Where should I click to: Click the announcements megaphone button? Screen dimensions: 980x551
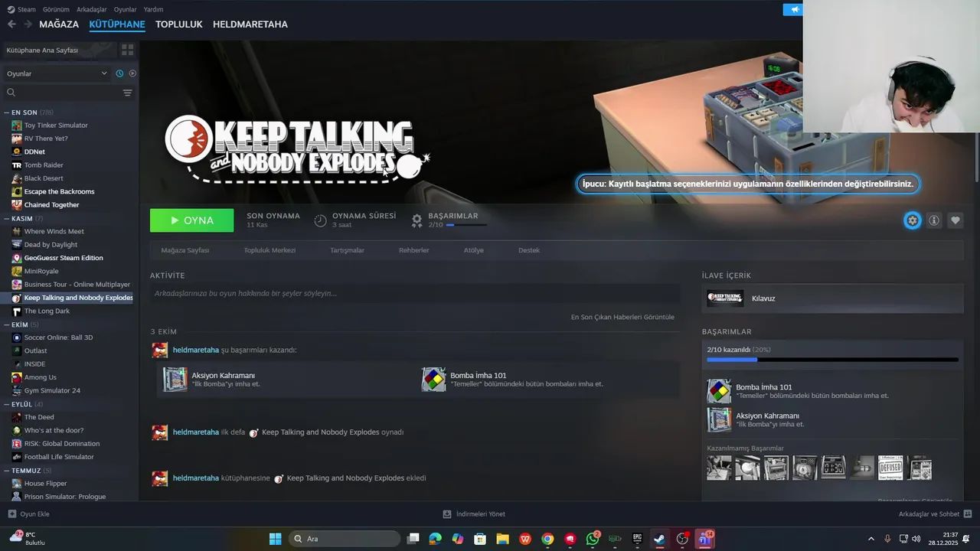793,9
